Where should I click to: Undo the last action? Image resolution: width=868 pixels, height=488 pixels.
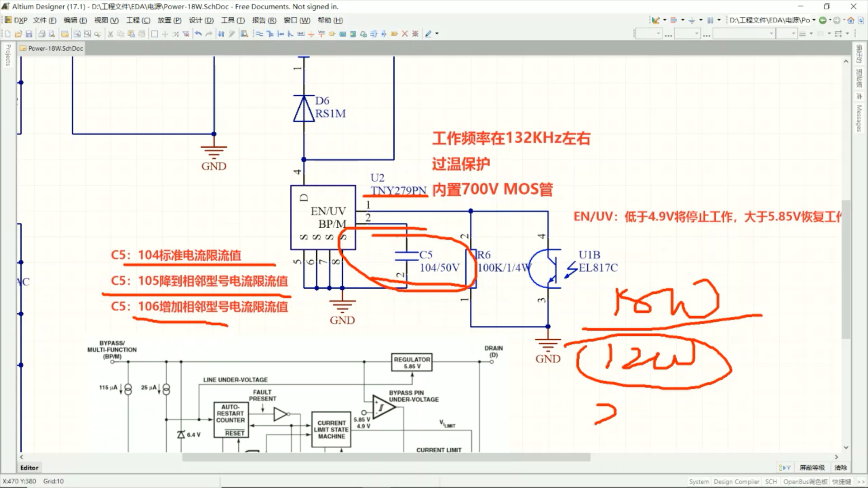(x=198, y=34)
